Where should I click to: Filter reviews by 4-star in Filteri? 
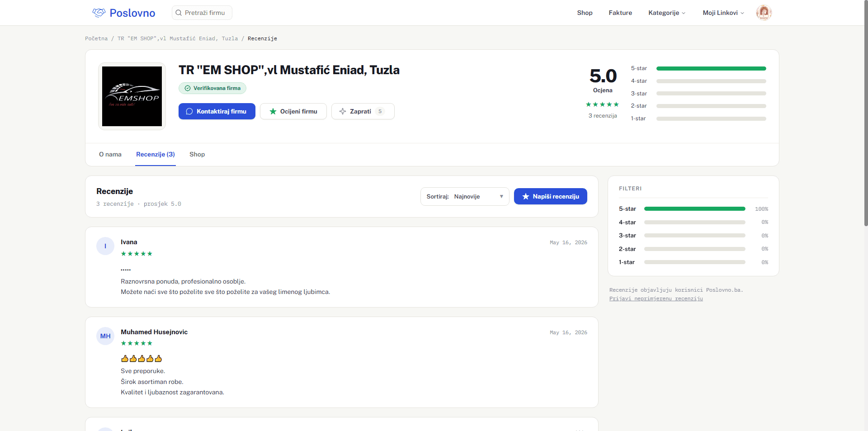[x=693, y=222]
